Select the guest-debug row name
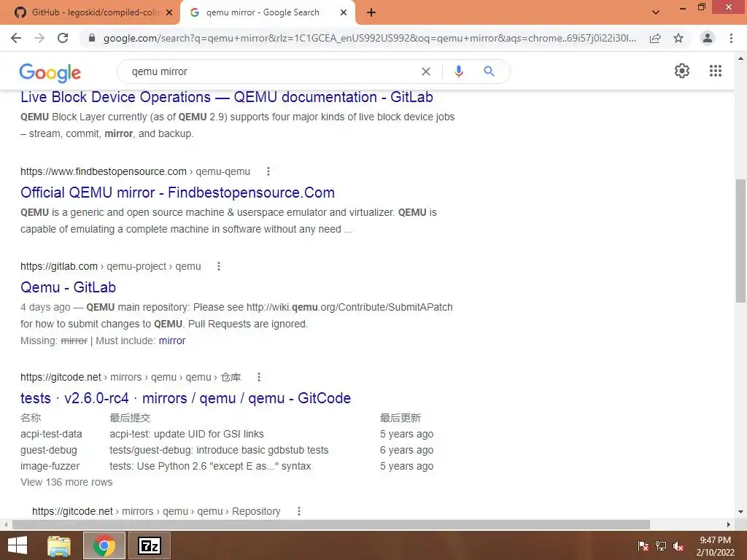 pyautogui.click(x=49, y=450)
